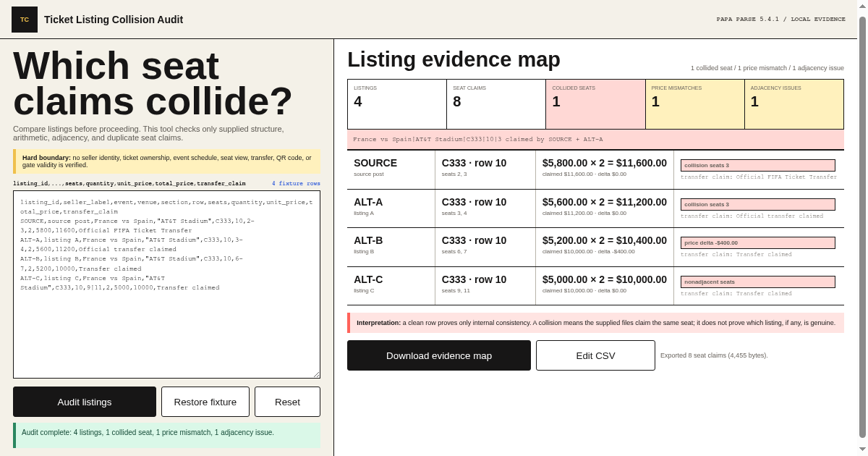This screenshot has height=456, width=868.
Task: Click 'seats 6, 7' under ALT-B row
Action: click(454, 251)
